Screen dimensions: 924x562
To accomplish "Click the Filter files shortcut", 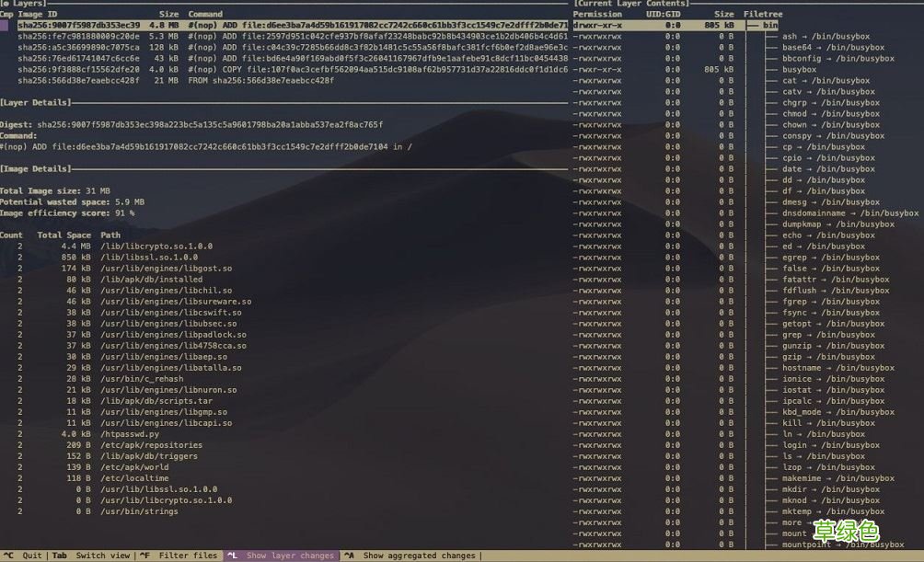I will coord(179,556).
